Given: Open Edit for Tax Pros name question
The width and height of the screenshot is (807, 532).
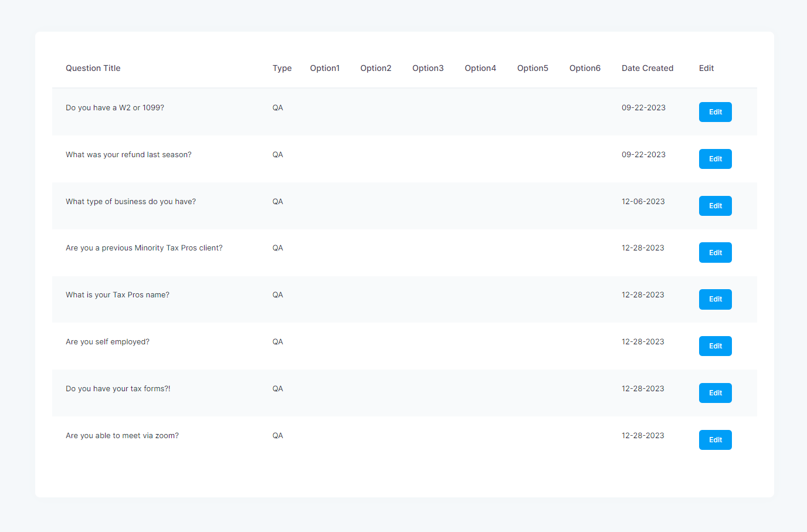Looking at the screenshot, I should [715, 299].
